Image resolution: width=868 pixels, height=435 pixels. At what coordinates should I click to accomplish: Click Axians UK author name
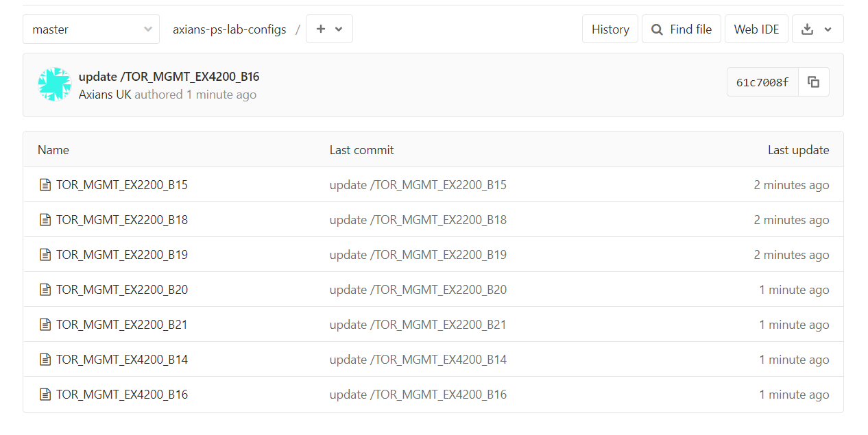pos(105,95)
